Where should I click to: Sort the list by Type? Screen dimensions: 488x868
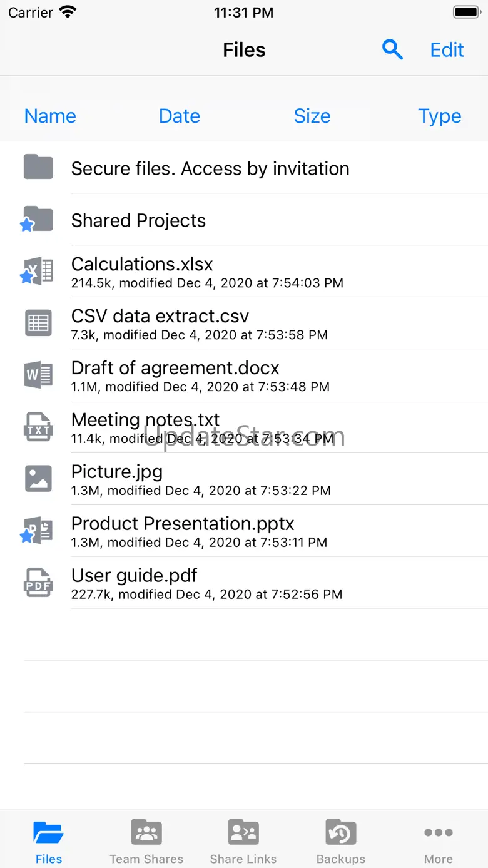click(439, 116)
